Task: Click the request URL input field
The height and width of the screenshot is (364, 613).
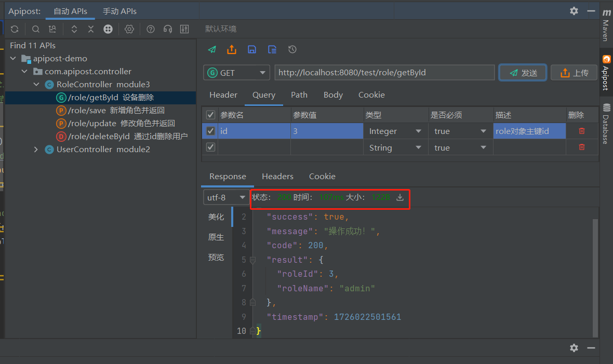Action: pyautogui.click(x=384, y=73)
